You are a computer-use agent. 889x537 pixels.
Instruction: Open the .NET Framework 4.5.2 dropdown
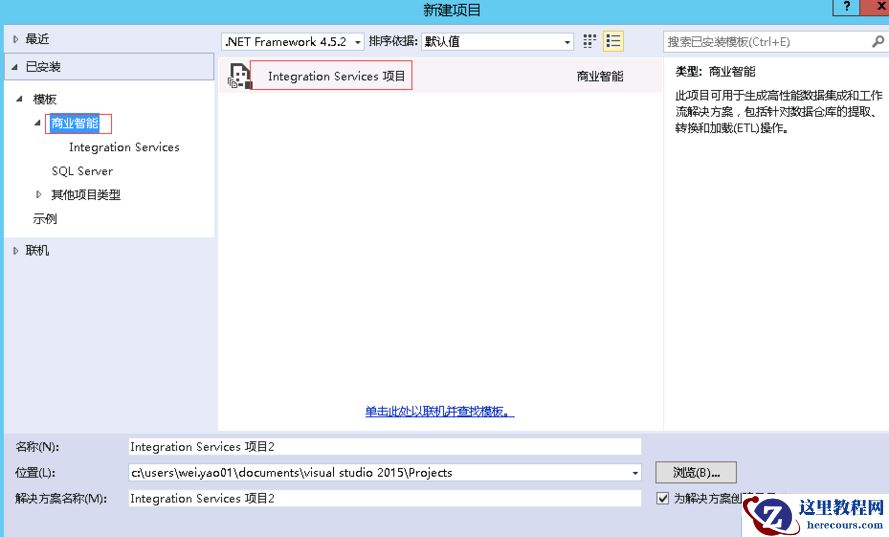293,41
